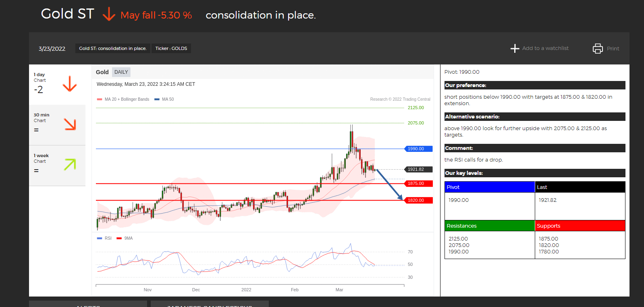Screen dimensions: 644x307
Task: Click the black 1921.82 last price label
Action: coord(418,169)
